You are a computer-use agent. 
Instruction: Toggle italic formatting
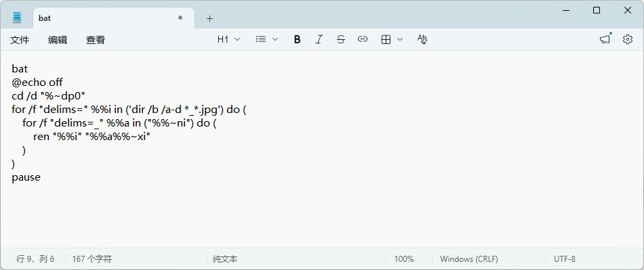[319, 39]
